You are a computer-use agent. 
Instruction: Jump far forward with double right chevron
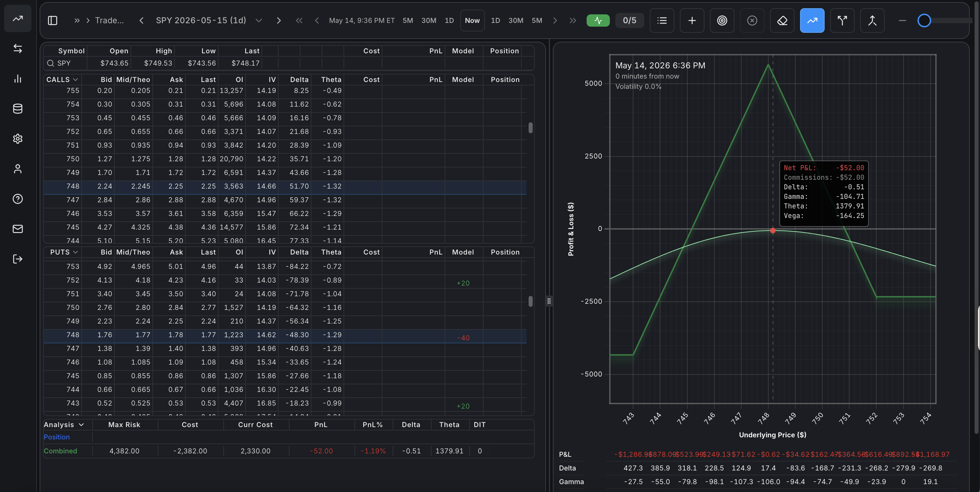click(573, 20)
